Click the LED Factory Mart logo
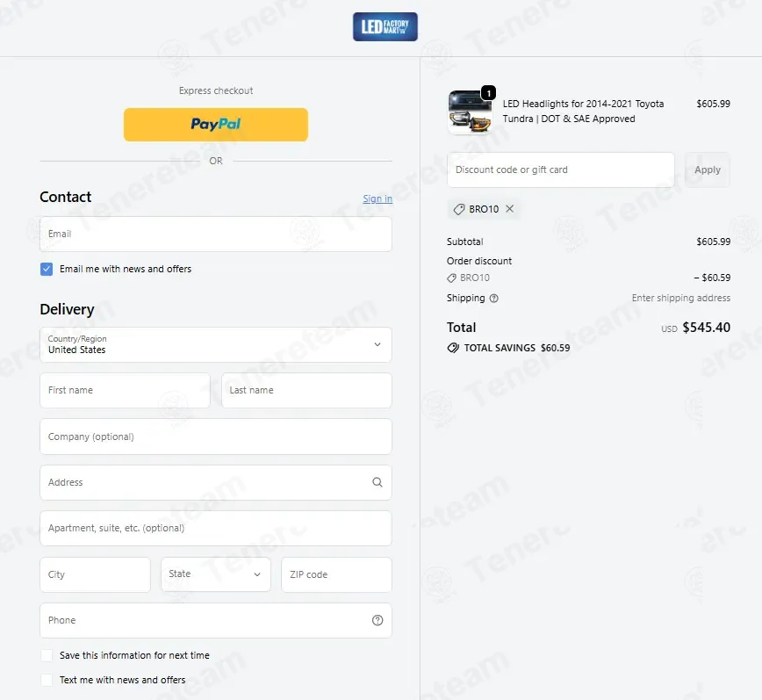This screenshot has height=700, width=762. (x=385, y=26)
